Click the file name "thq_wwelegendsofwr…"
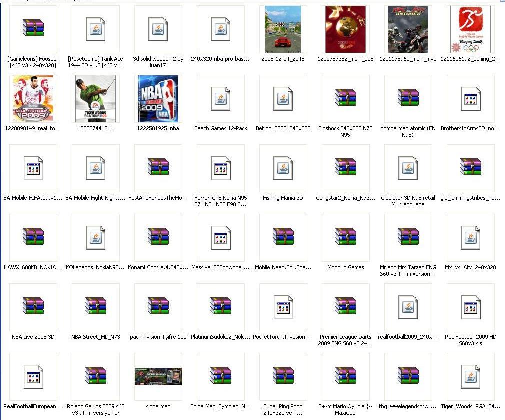This screenshot has height=420, width=505. [408, 406]
